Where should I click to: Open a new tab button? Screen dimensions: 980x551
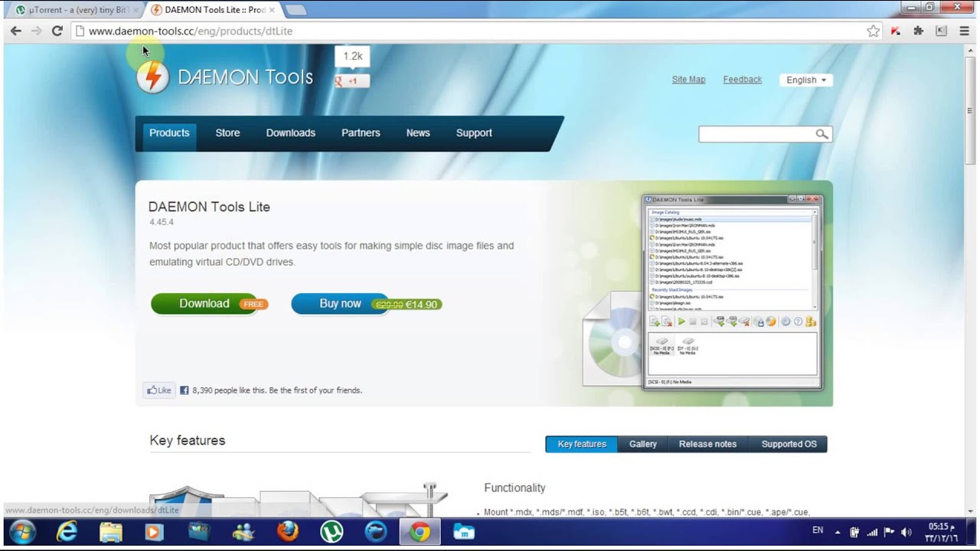(x=296, y=10)
